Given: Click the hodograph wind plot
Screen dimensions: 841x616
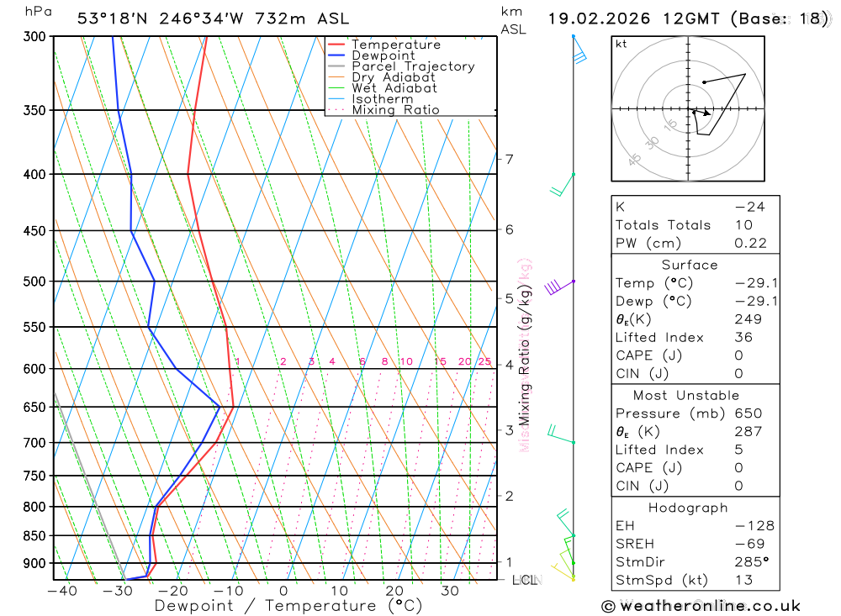Looking at the screenshot, I should (x=688, y=109).
